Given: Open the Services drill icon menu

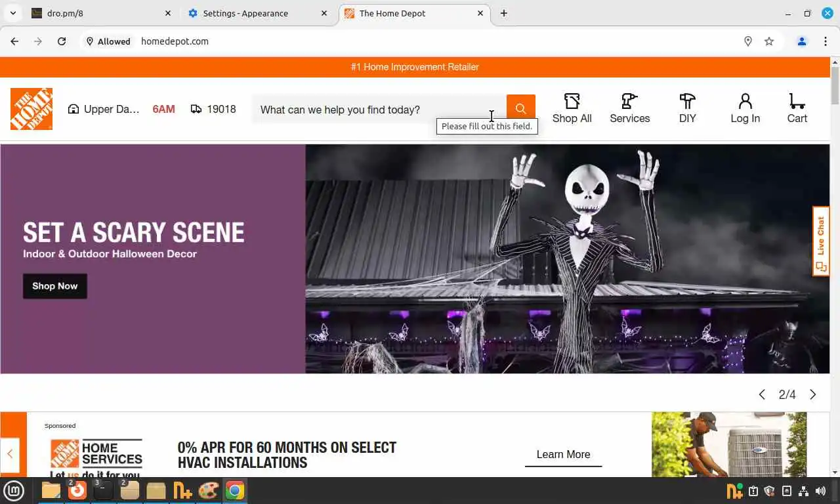Looking at the screenshot, I should pos(629,109).
